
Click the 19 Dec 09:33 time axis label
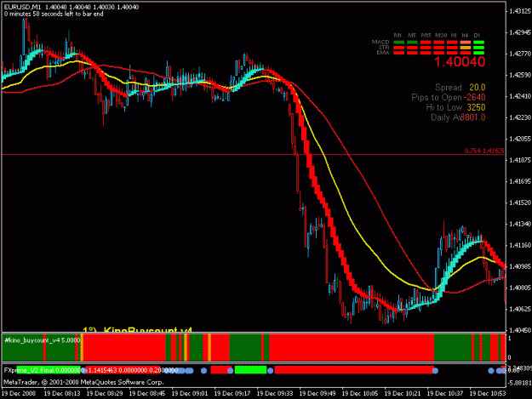(275, 394)
